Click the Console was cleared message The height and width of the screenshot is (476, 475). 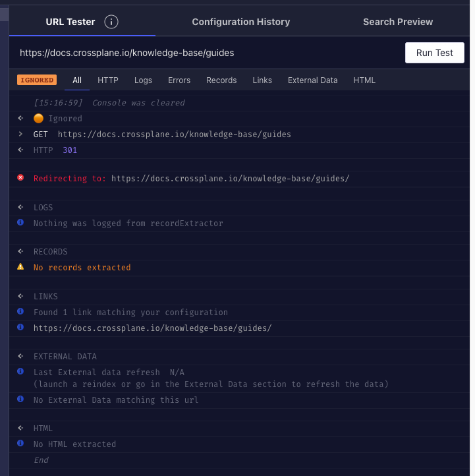[138, 103]
